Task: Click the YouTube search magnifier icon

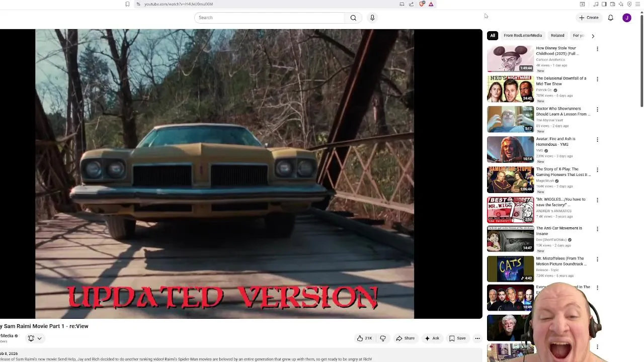Action: pyautogui.click(x=353, y=18)
